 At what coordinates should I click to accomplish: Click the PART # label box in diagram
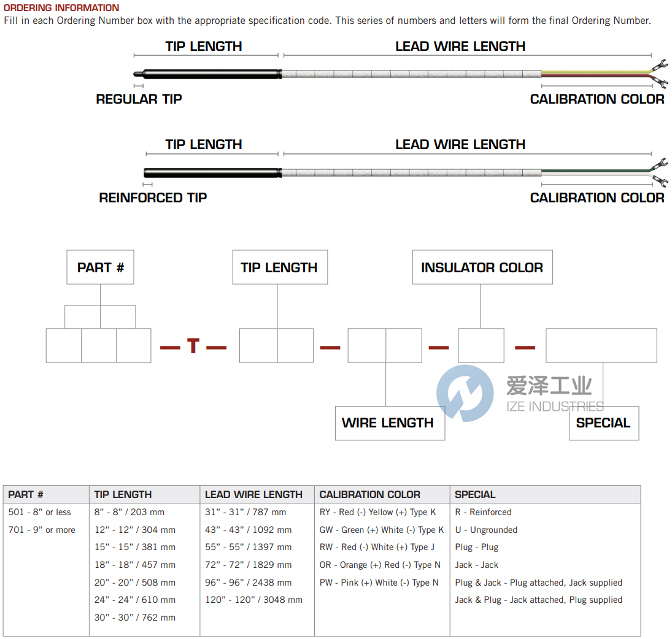pos(100,267)
